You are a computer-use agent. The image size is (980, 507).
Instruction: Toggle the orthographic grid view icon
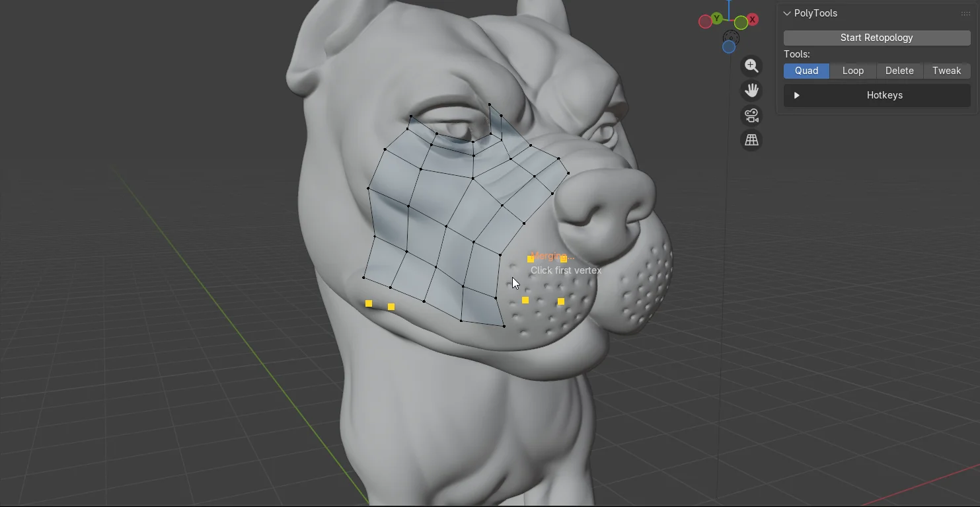(751, 139)
